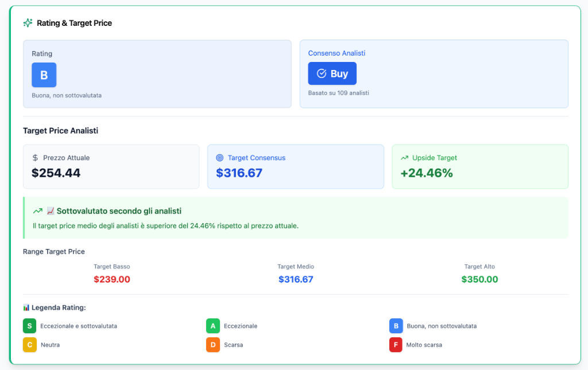This screenshot has width=588, height=370.
Task: Click the Sottovalutato secondo gli analisti heading
Action: pos(119,211)
